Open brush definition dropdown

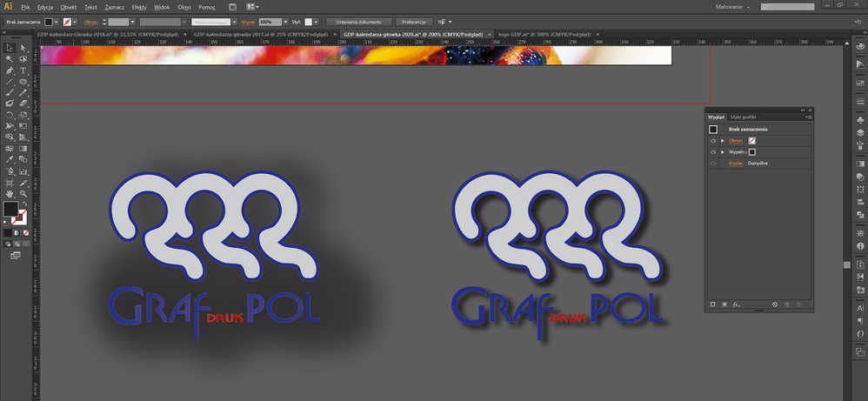click(x=234, y=22)
